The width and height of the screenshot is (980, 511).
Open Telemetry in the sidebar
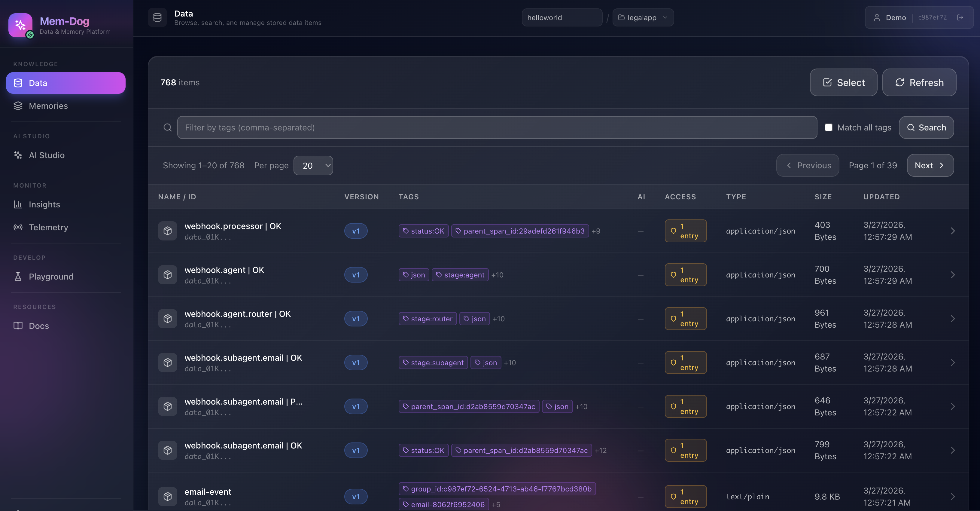tap(66, 227)
